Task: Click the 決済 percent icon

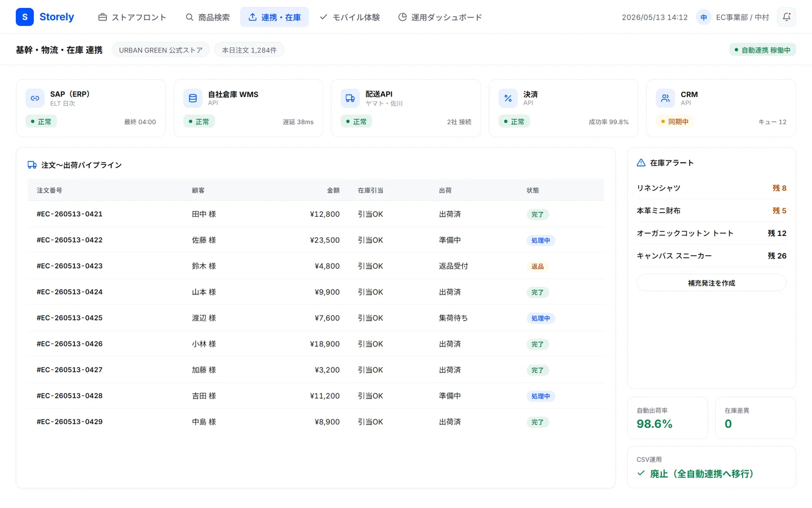Action: (508, 98)
